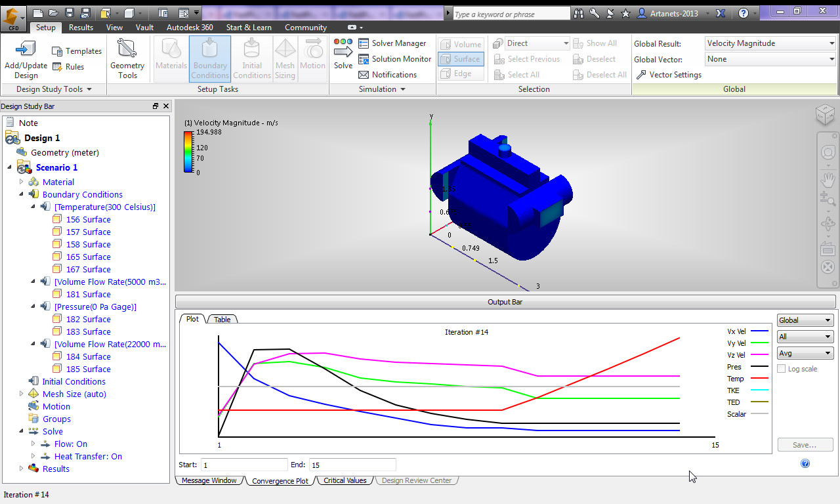Screen dimensions: 840x504
Task: Open Solver Manager
Action: pyautogui.click(x=392, y=43)
